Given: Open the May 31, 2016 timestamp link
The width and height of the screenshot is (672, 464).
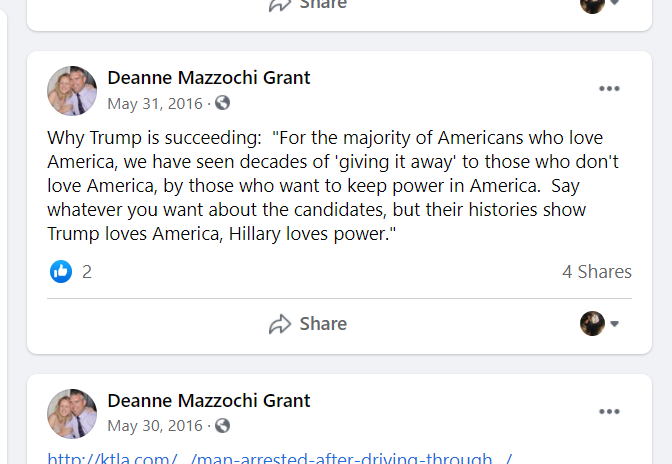Looking at the screenshot, I should [x=155, y=103].
